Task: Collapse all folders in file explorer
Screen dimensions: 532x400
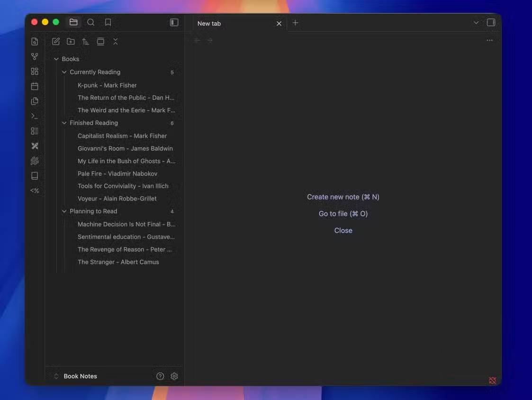Action: [x=115, y=42]
